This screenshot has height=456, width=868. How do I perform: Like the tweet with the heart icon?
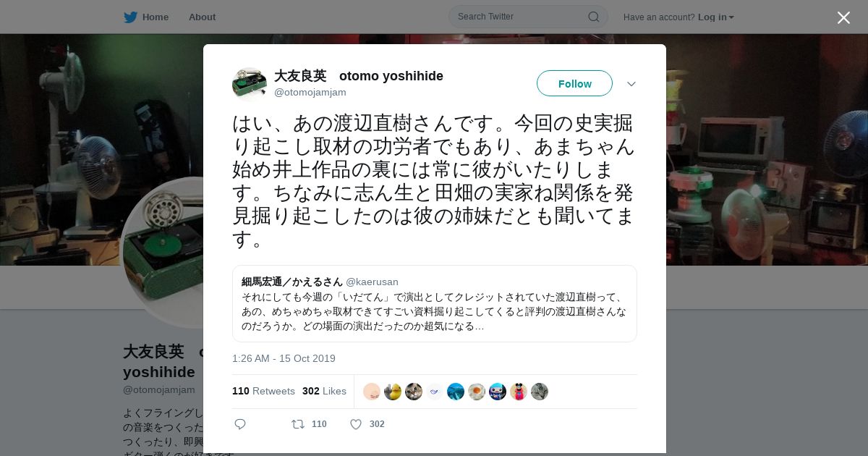point(356,424)
